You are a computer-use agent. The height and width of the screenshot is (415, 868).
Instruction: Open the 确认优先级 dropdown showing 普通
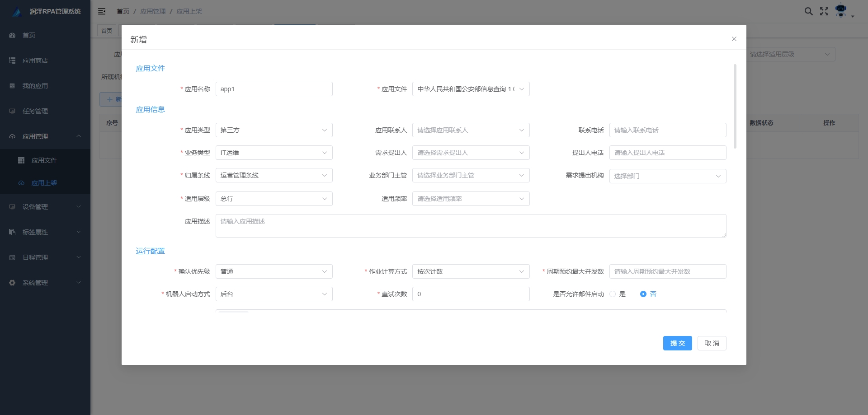pyautogui.click(x=274, y=271)
